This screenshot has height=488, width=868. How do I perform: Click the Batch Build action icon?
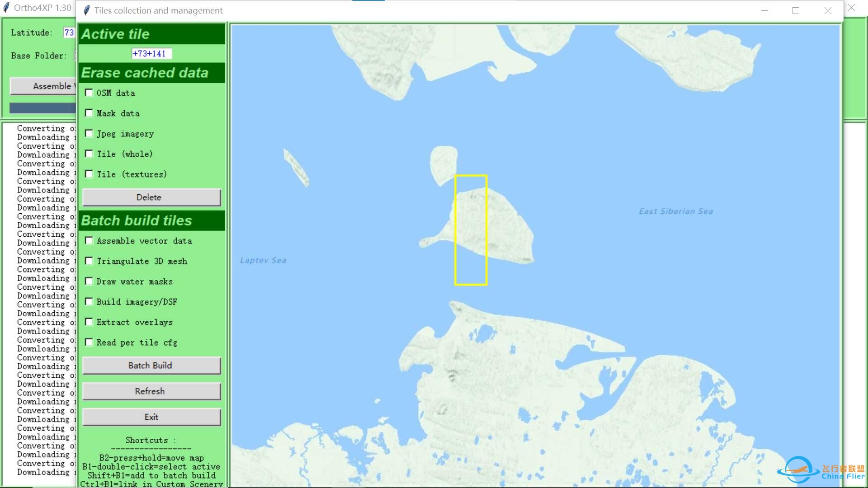[x=150, y=366]
